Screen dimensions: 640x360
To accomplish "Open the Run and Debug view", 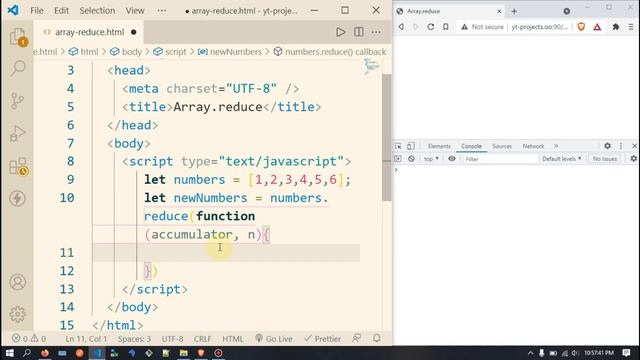I will tap(18, 133).
